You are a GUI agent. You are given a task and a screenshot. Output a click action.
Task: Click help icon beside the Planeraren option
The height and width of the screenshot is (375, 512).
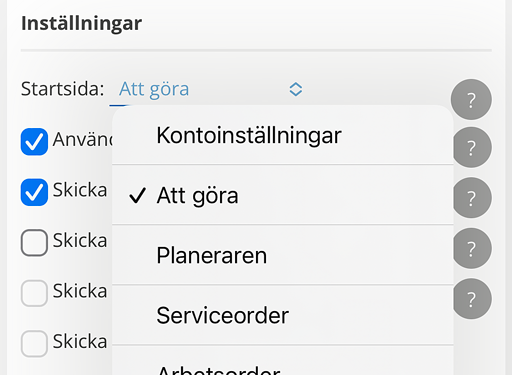472,248
